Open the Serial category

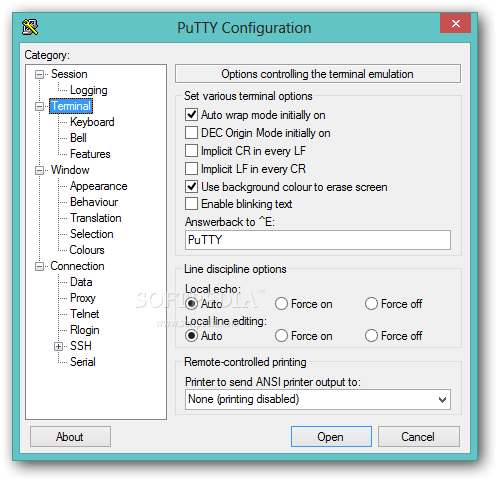click(83, 362)
